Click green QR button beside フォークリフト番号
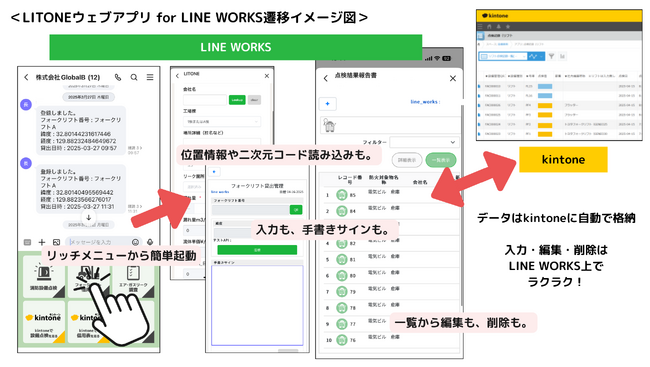 296,210
